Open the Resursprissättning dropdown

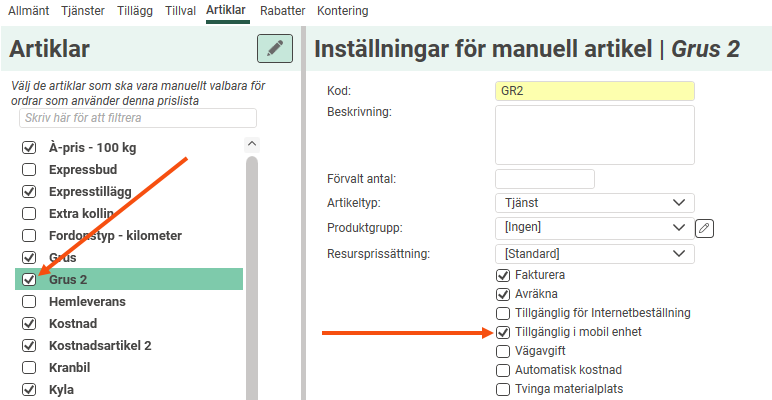(x=594, y=254)
